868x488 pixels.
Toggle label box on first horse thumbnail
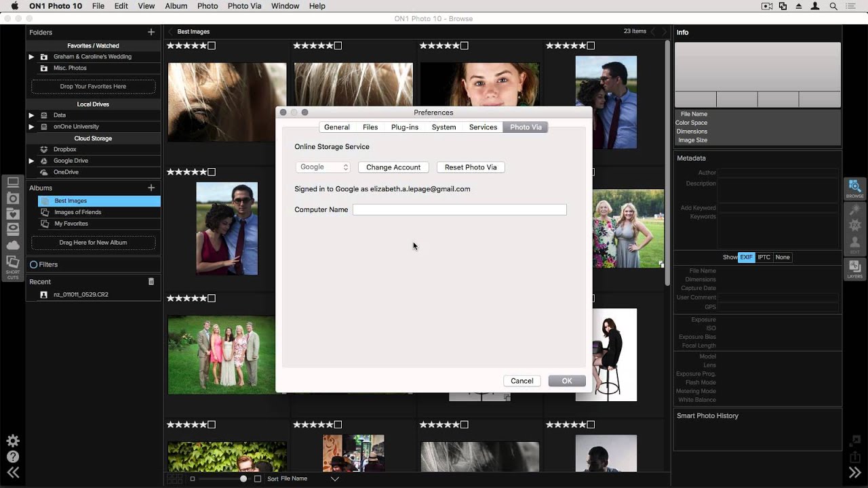click(x=212, y=45)
